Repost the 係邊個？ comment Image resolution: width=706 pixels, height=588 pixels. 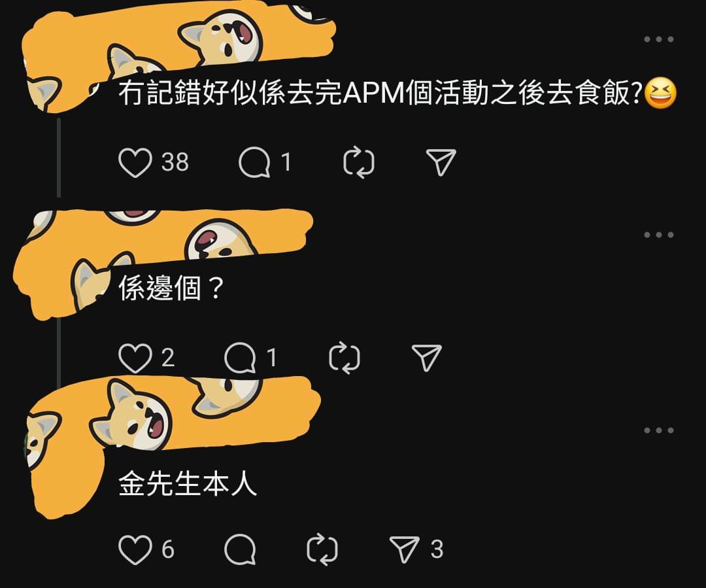345,358
